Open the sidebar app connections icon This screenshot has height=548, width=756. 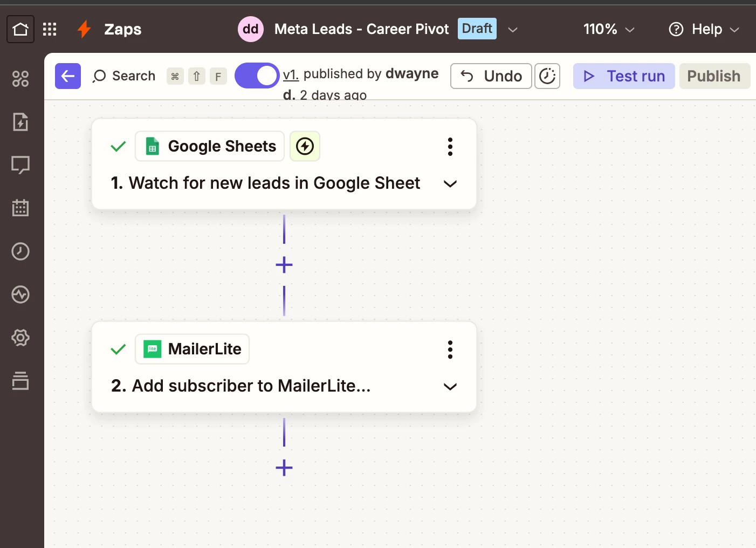point(20,79)
